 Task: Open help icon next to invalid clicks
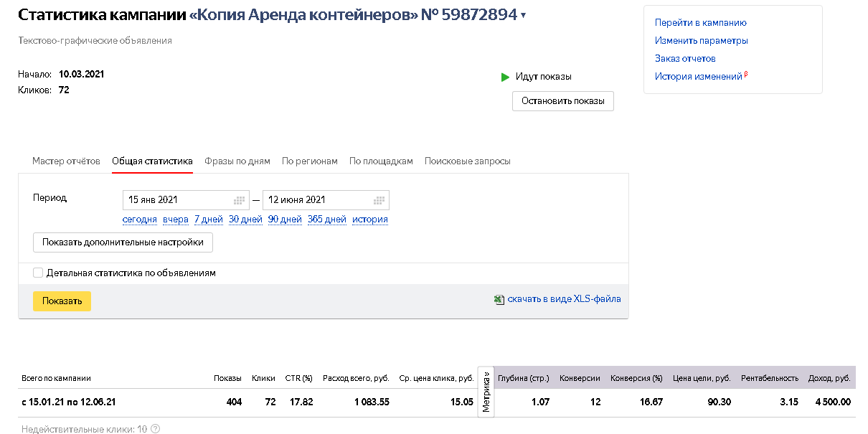pos(155,429)
